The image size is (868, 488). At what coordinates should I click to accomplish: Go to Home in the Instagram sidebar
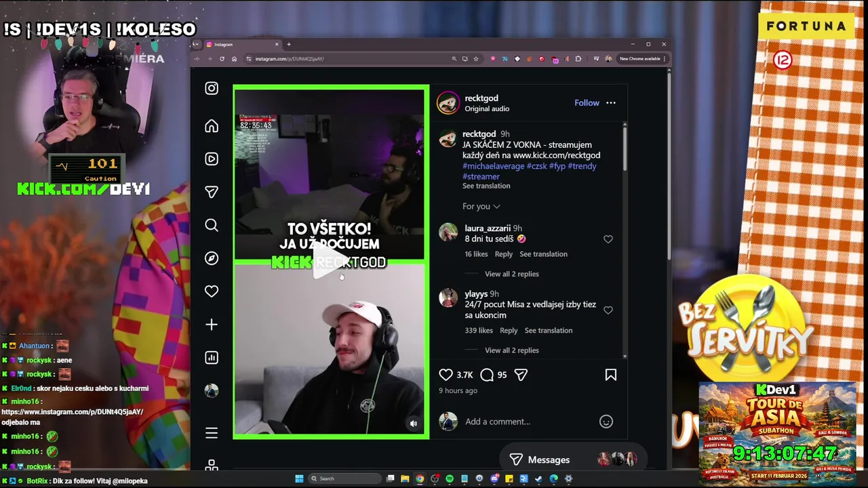(x=212, y=126)
